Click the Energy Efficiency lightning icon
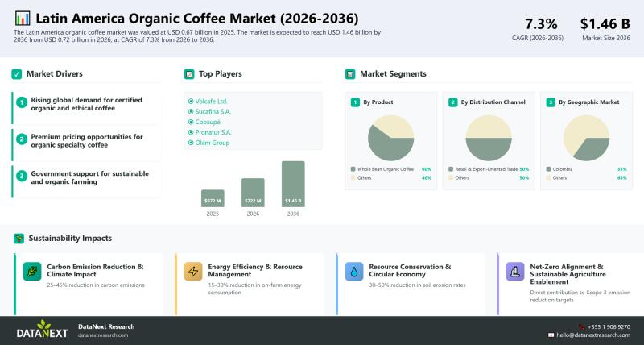644x345 pixels. tap(193, 272)
